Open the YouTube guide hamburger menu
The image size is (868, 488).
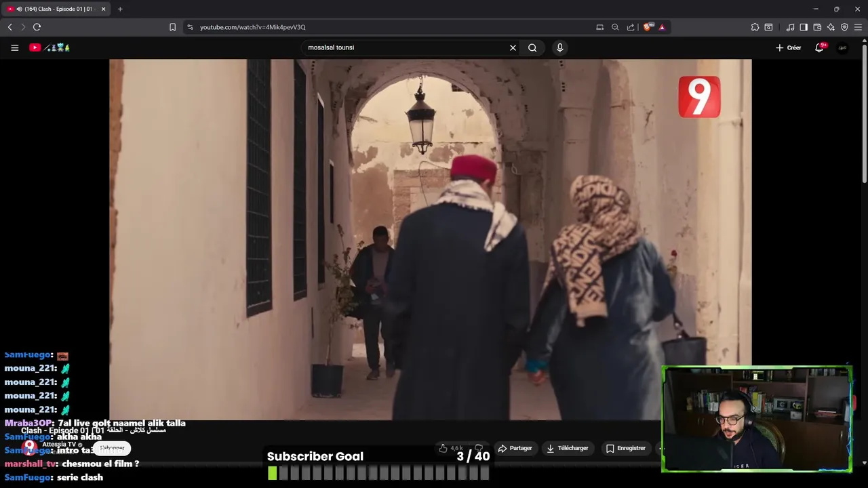pos(14,47)
